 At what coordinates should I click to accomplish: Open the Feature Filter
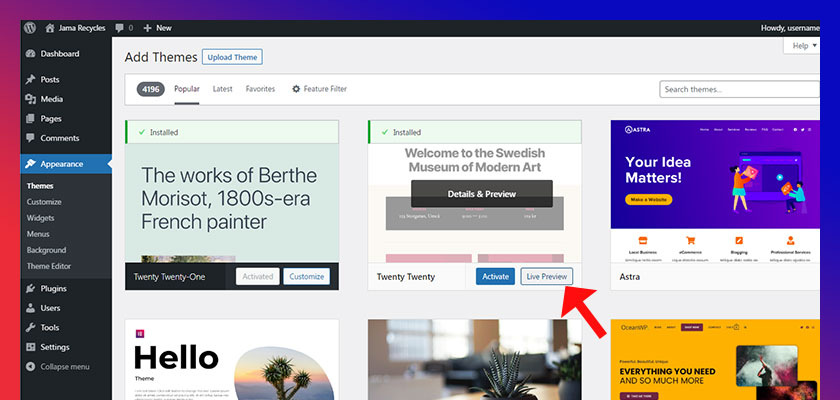pyautogui.click(x=319, y=89)
